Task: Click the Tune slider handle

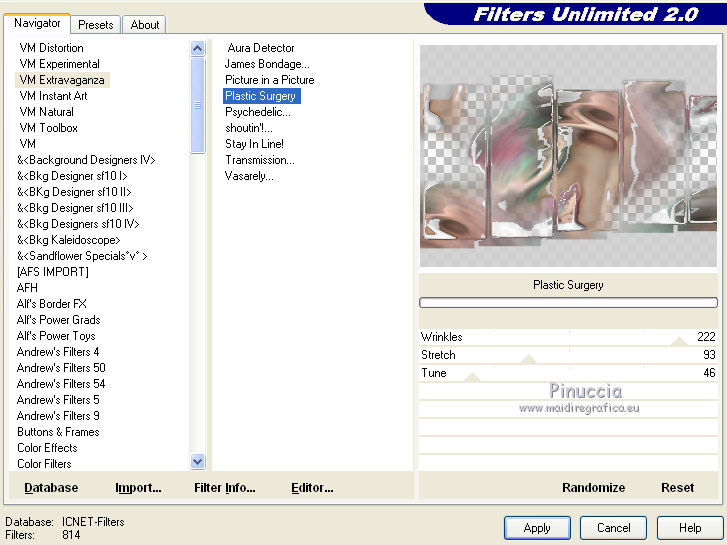Action: point(472,377)
